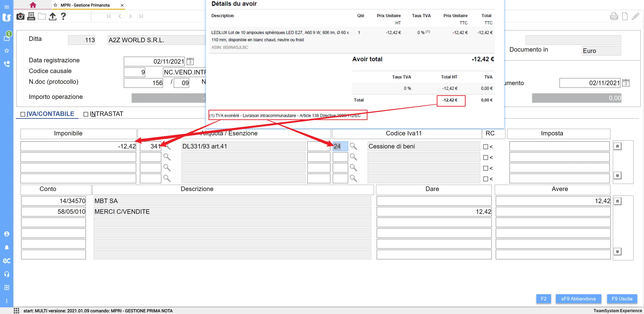Click the Imponibile field showing -12,42
The height and width of the screenshot is (314, 644).
[78, 146]
